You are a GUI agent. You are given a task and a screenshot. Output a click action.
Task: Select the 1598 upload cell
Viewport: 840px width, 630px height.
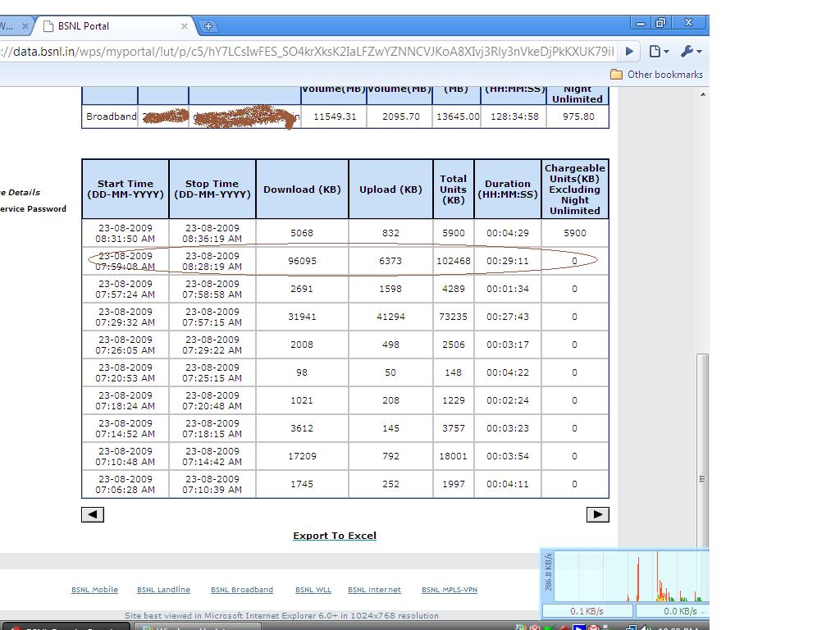[x=390, y=289]
